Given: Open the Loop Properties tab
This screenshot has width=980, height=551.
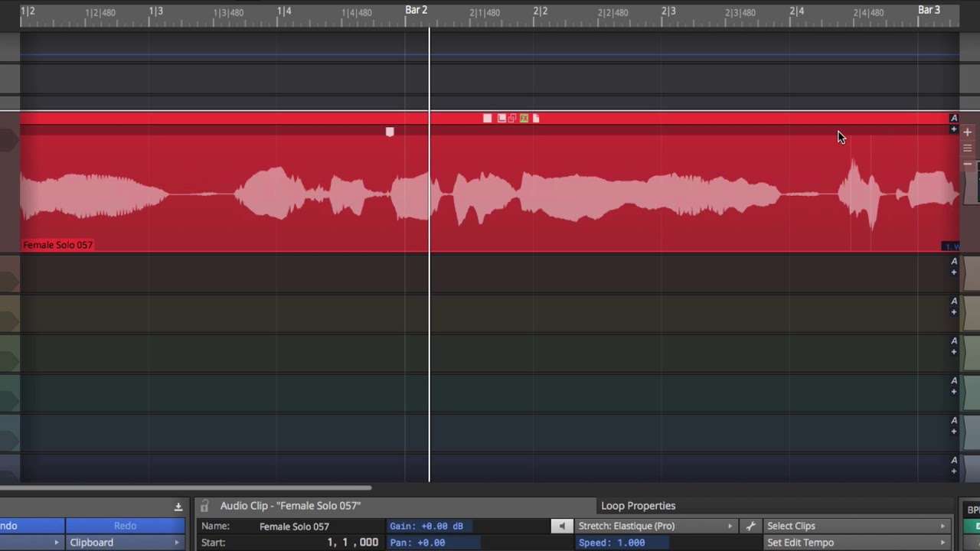Looking at the screenshot, I should tap(638, 506).
